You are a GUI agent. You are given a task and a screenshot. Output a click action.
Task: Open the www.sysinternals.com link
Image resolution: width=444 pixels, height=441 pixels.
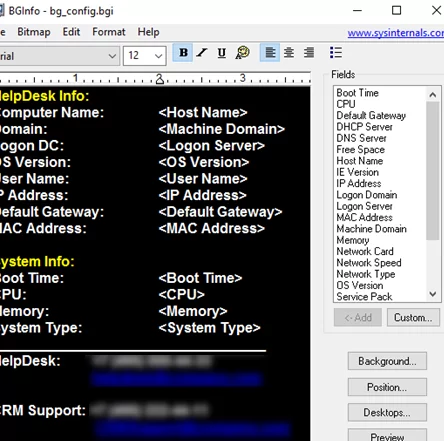tap(396, 33)
